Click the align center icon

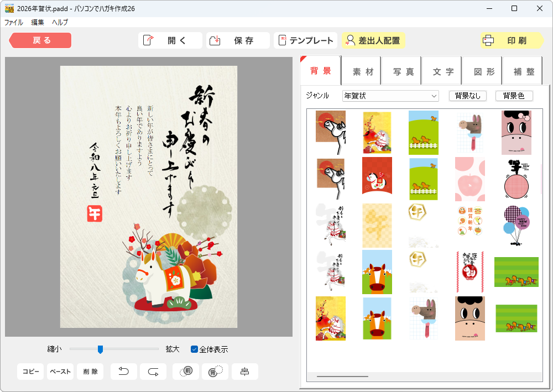coord(244,372)
